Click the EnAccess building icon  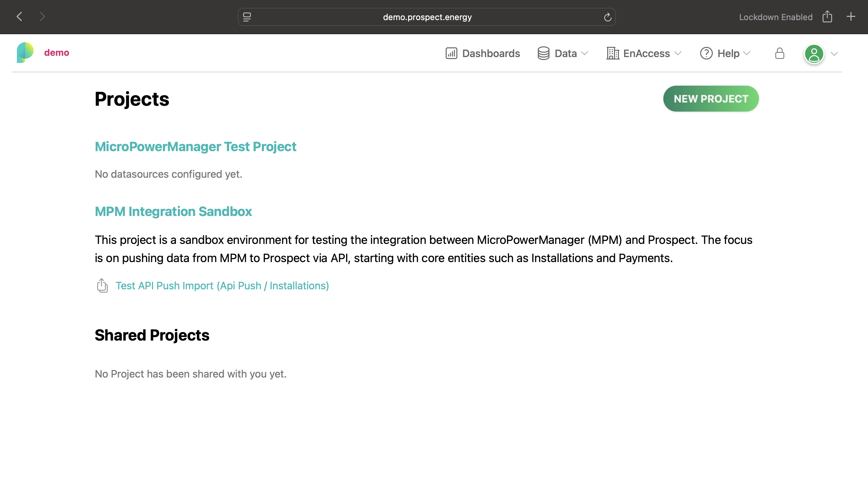click(613, 53)
